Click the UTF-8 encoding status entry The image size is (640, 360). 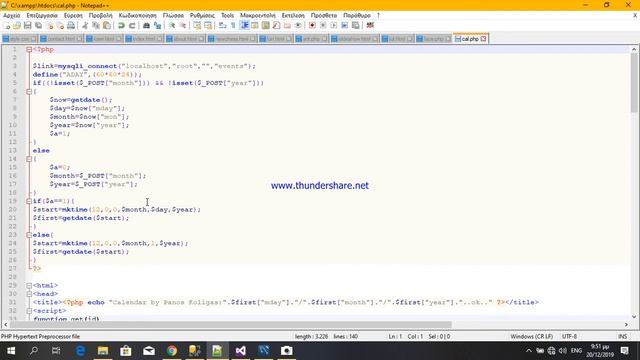(569, 336)
